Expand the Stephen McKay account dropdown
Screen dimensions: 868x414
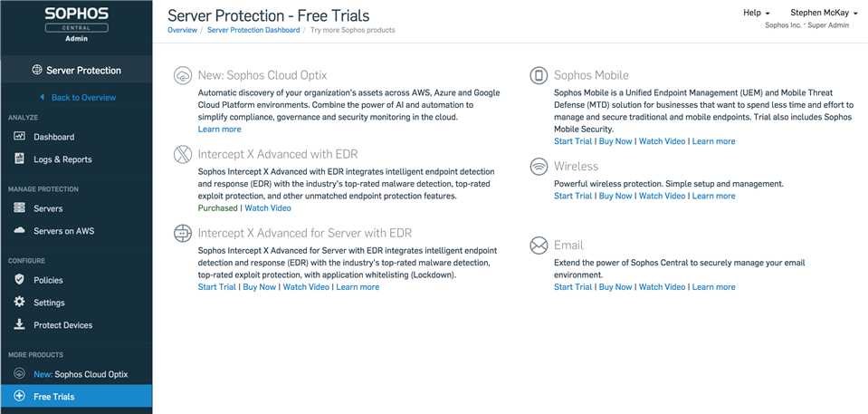[x=825, y=13]
